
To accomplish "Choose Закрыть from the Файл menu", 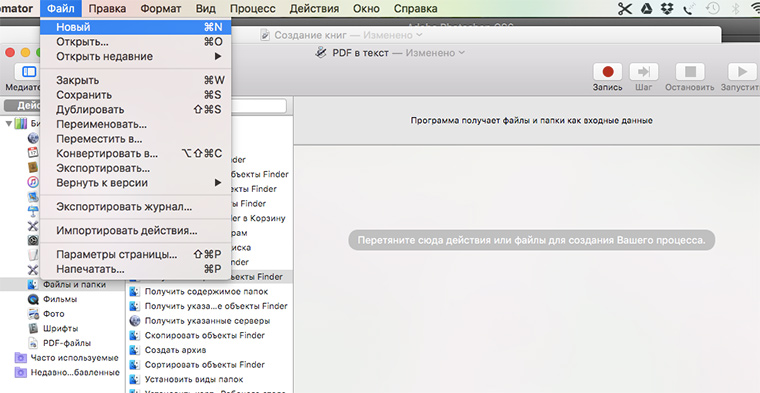I will click(135, 80).
